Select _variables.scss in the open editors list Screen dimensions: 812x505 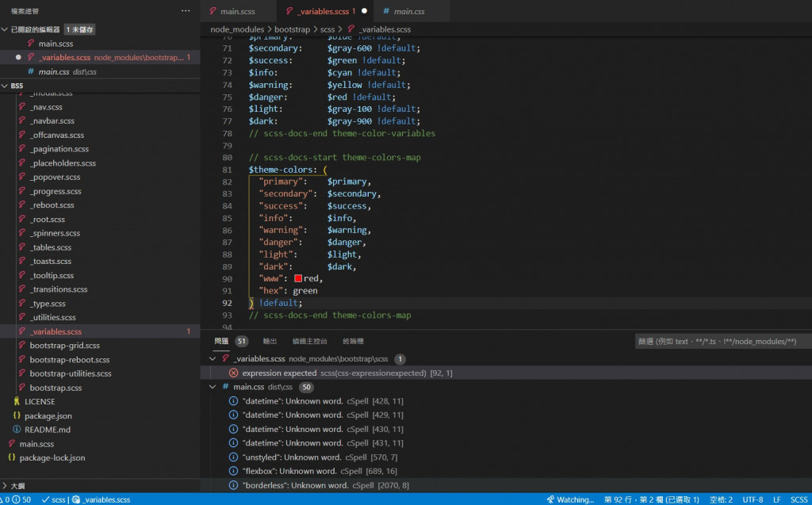(100, 58)
